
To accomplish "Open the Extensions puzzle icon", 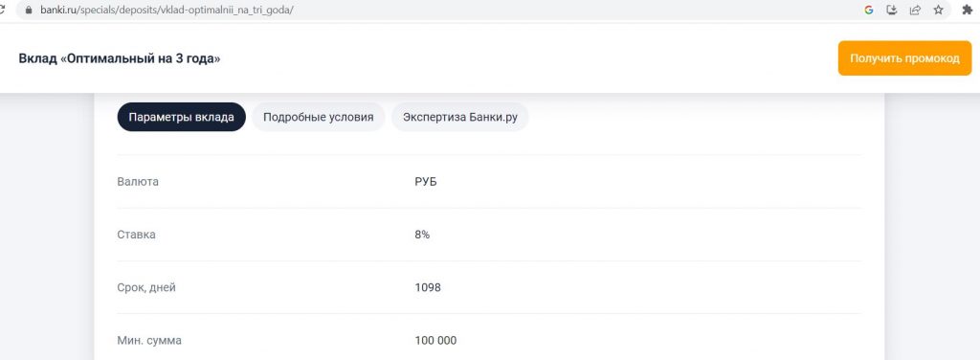I will pos(968,10).
